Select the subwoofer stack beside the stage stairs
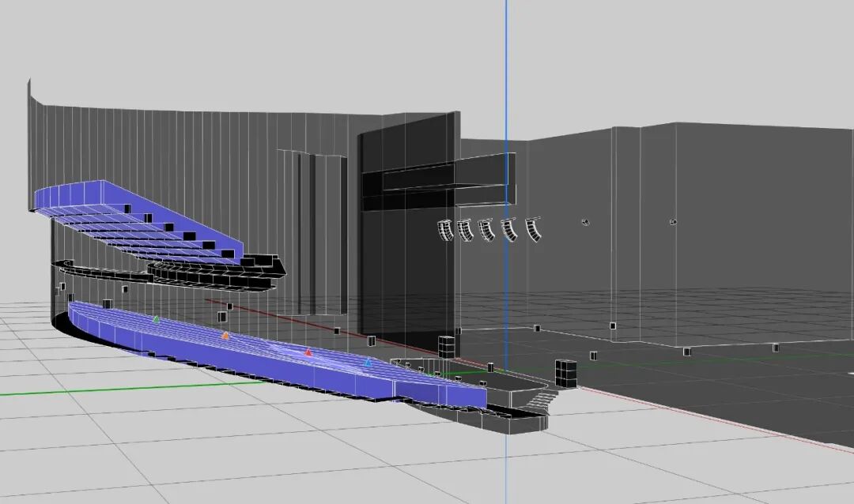 (x=566, y=374)
